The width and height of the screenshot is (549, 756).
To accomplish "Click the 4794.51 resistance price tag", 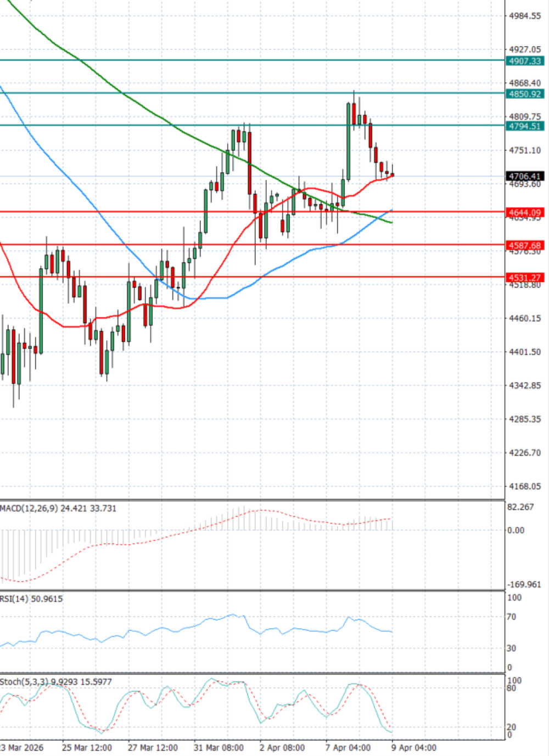I will tap(525, 126).
